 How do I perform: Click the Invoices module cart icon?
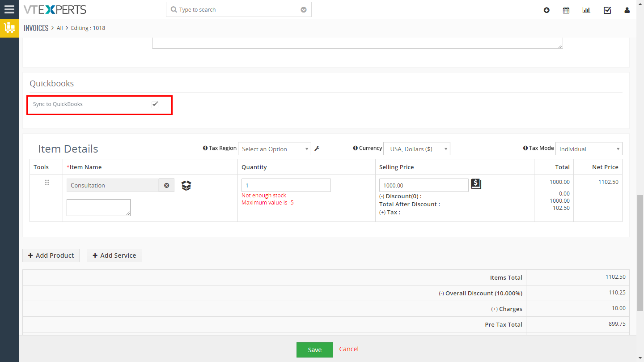pos(9,28)
